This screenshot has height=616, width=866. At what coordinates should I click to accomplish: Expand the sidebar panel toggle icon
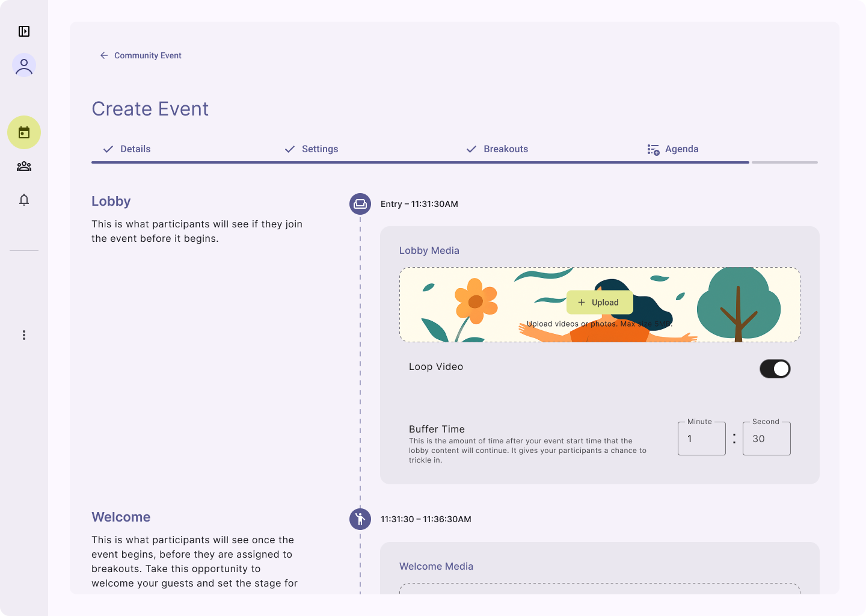click(24, 31)
